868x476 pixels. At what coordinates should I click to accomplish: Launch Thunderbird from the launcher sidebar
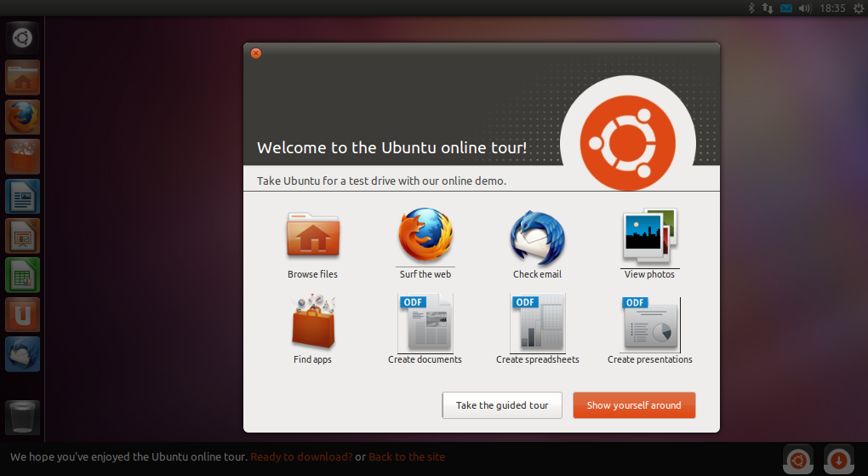22,354
